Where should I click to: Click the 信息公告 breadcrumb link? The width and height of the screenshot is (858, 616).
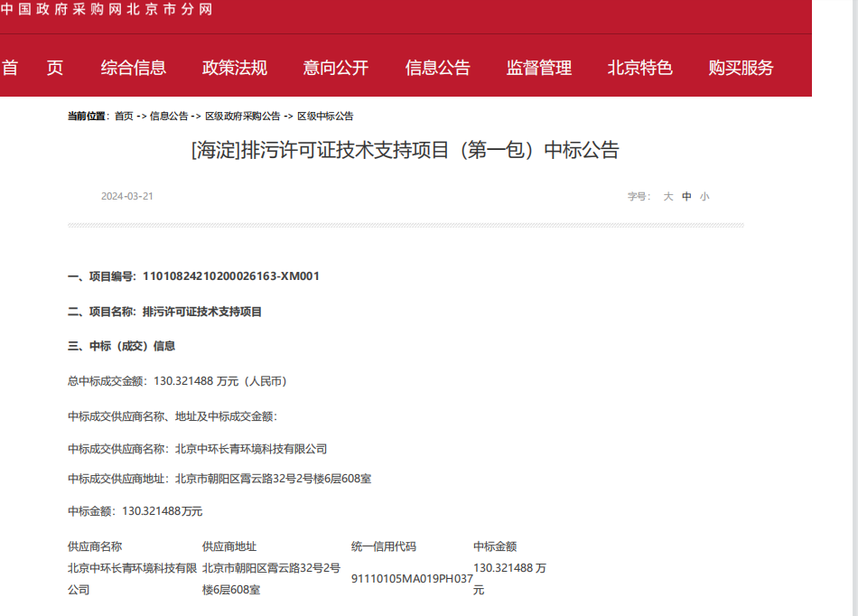tap(169, 117)
